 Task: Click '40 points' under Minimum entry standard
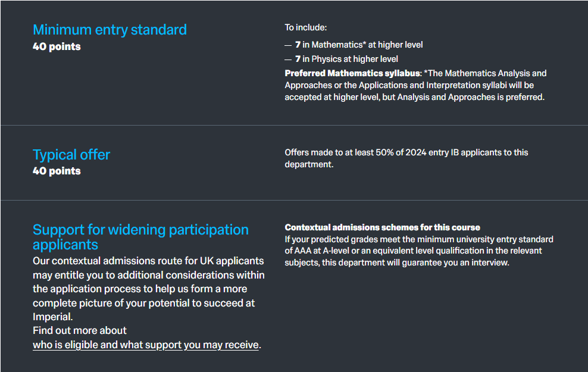pyautogui.click(x=57, y=46)
